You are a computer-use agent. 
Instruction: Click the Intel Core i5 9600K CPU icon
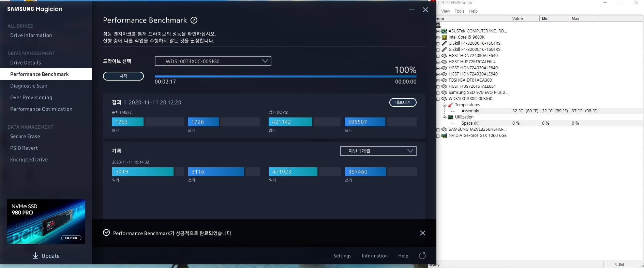tap(444, 37)
